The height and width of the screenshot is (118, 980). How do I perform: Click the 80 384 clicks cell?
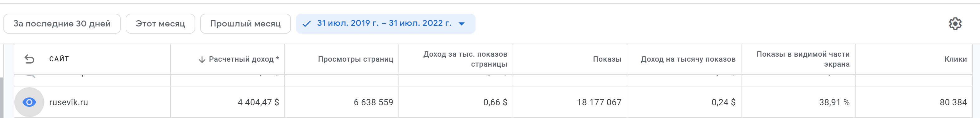tap(953, 102)
